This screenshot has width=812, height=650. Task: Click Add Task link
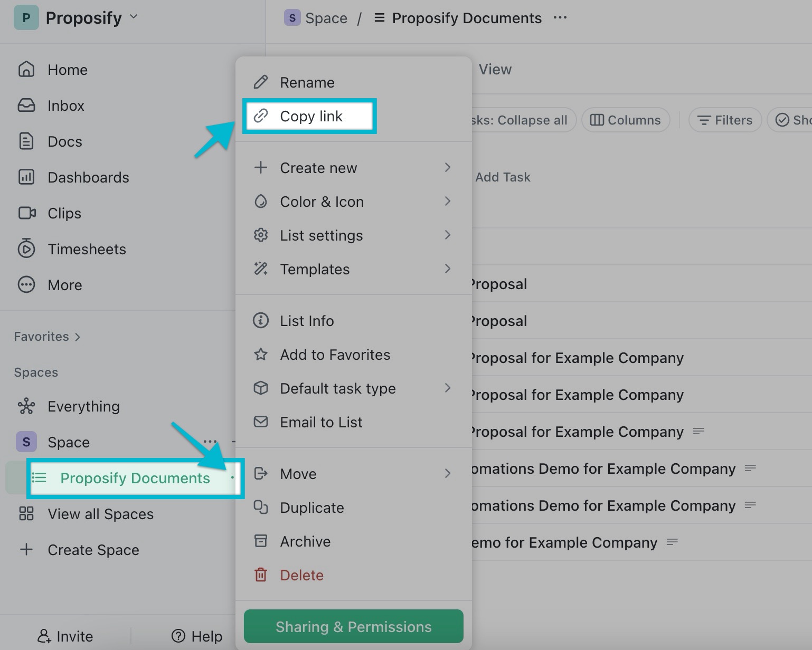[503, 177]
